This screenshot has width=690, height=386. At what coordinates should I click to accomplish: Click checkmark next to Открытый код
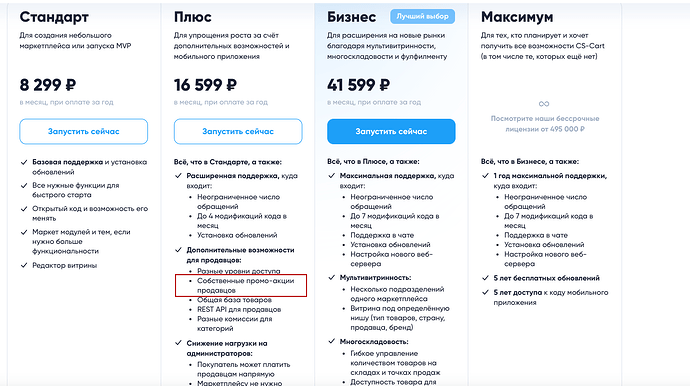(24, 209)
